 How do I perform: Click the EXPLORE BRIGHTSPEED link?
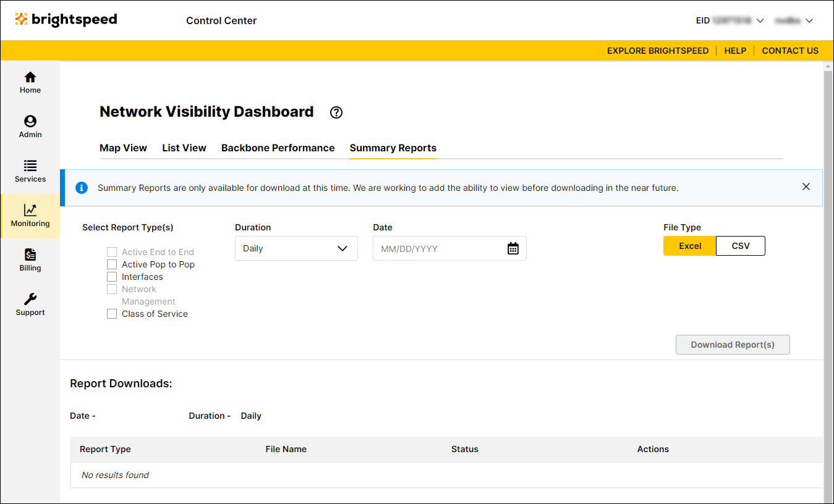[658, 51]
